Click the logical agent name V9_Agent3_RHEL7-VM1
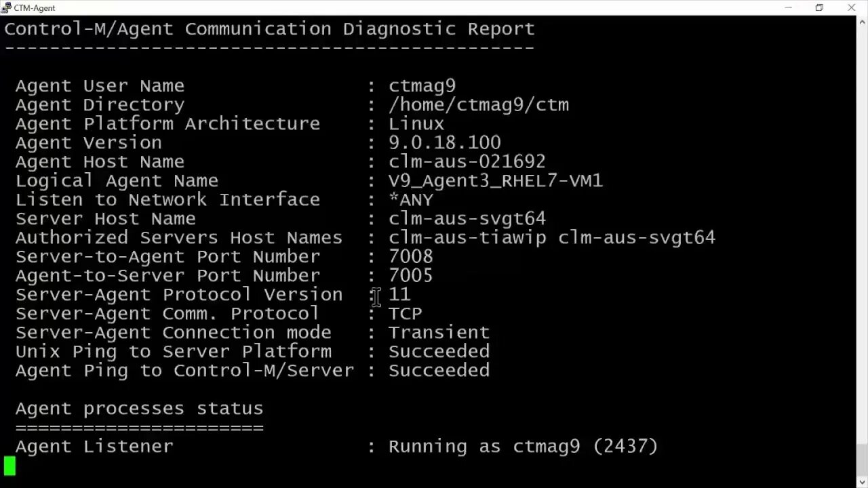Image resolution: width=868 pixels, height=488 pixels. pos(495,180)
